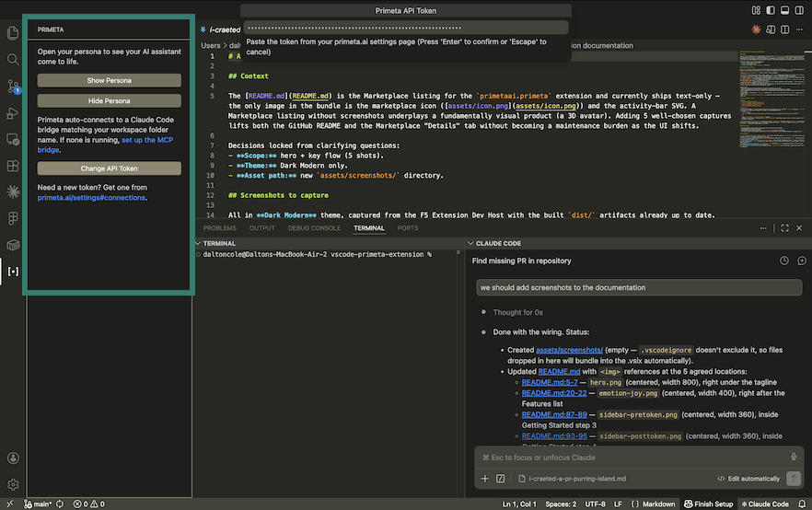The width and height of the screenshot is (812, 510).
Task: Open the Extensions view
Action: point(13,166)
